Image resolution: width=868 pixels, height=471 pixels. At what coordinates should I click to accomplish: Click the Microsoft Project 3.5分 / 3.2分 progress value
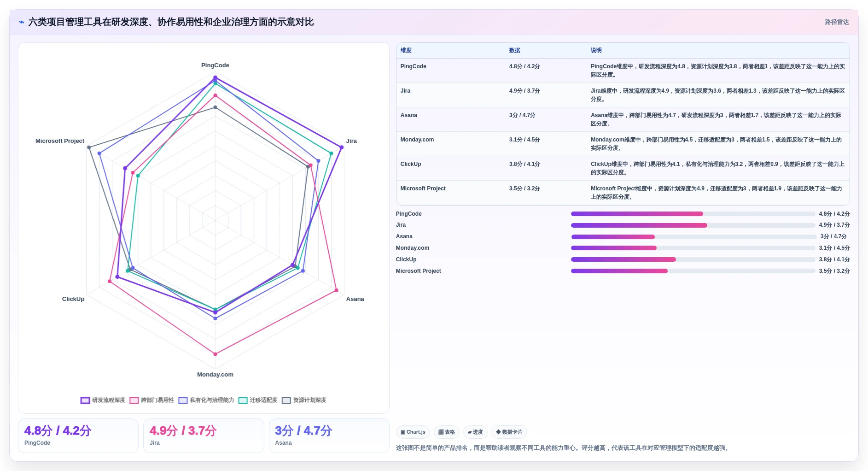[834, 271]
